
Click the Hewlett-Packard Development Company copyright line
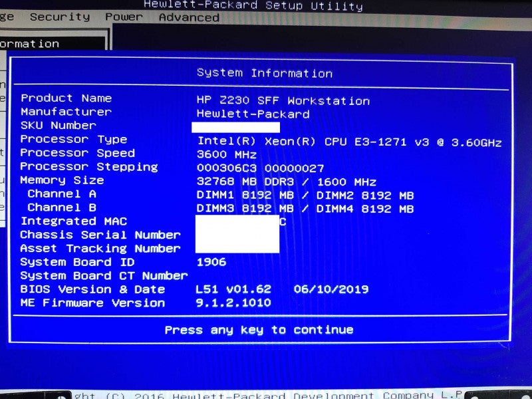click(x=268, y=395)
